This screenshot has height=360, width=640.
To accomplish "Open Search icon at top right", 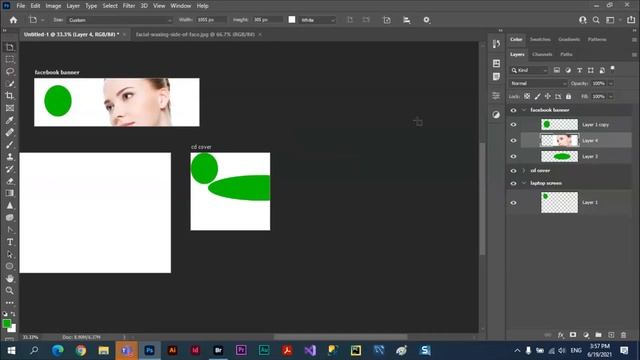I will pos(596,20).
